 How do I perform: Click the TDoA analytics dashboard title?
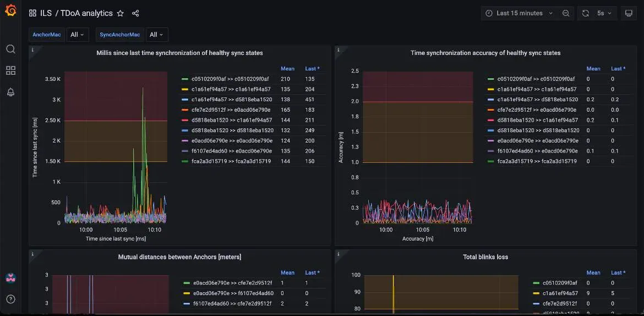pyautogui.click(x=86, y=13)
